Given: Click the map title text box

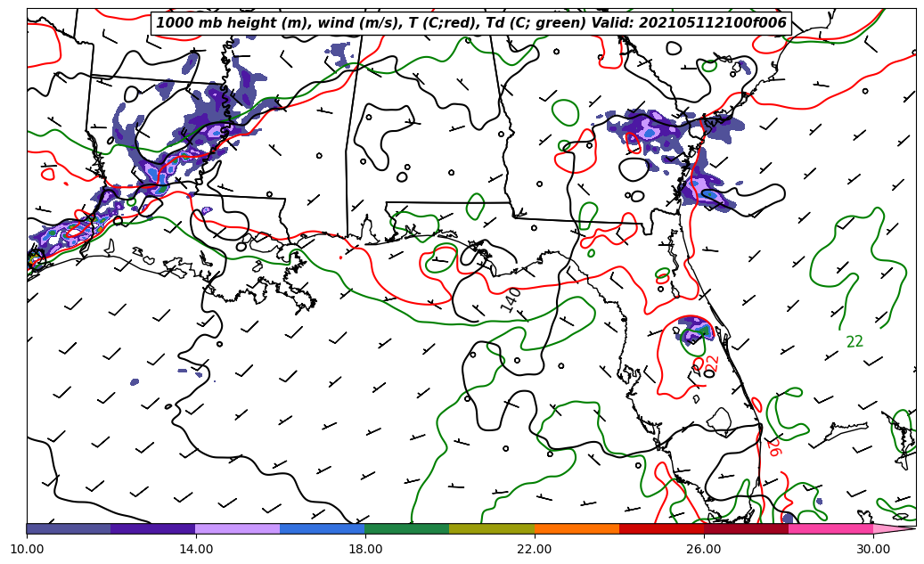Looking at the screenshot, I should tap(470, 23).
